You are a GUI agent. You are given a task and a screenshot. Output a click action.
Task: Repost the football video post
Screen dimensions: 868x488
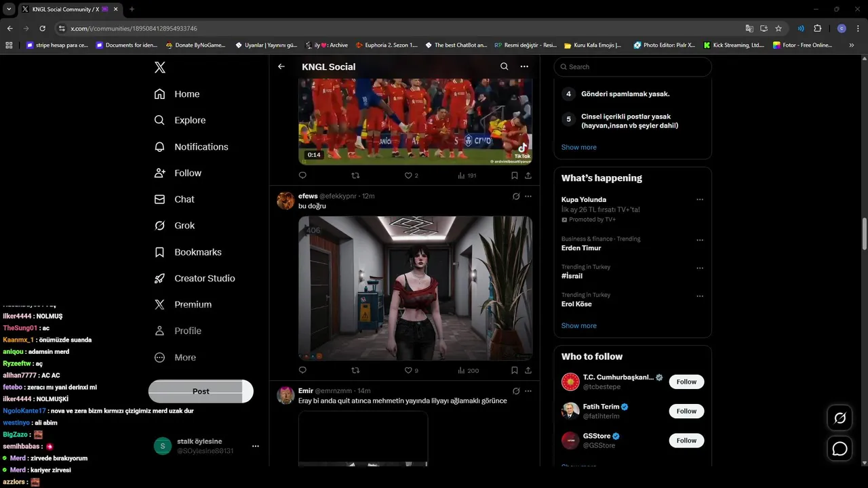click(355, 176)
